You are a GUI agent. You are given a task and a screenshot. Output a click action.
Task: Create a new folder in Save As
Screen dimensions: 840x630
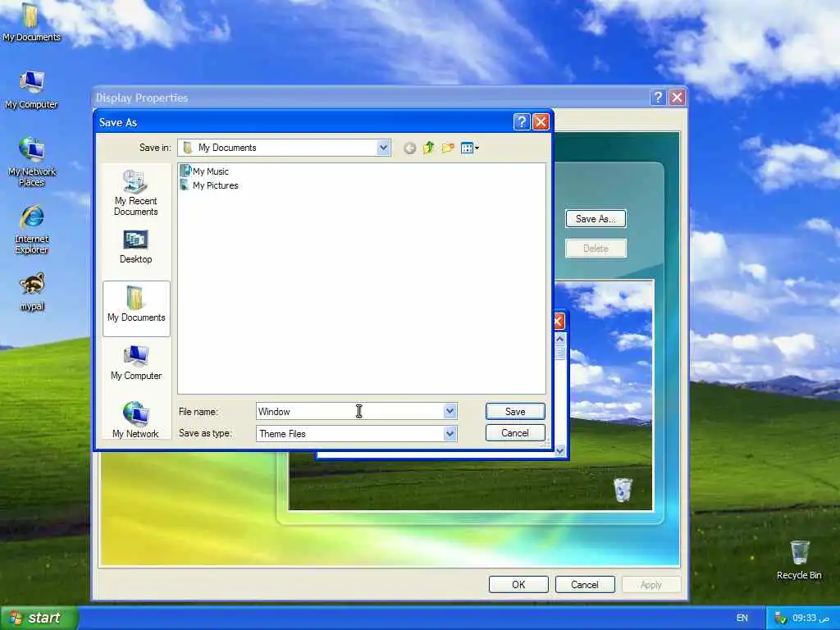pos(448,148)
